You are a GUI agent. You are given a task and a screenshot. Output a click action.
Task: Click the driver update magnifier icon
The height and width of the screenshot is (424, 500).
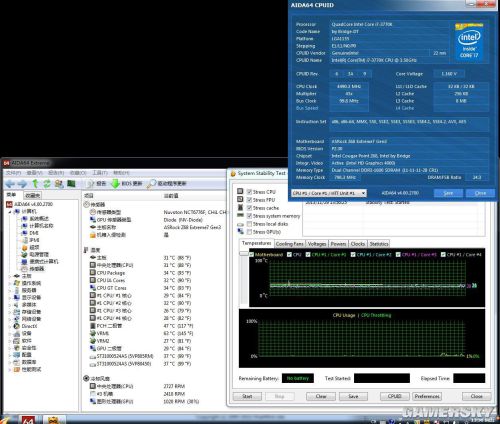pyautogui.click(x=151, y=183)
